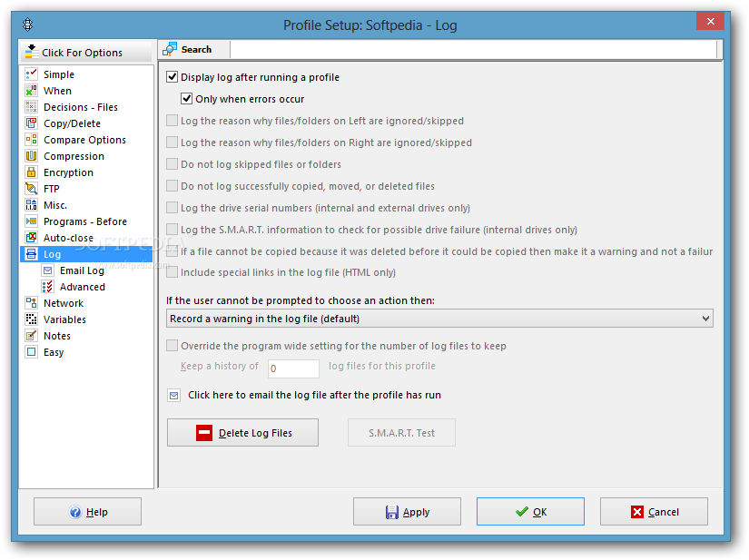Confirm with the OK button
749x560 pixels.
[x=530, y=511]
